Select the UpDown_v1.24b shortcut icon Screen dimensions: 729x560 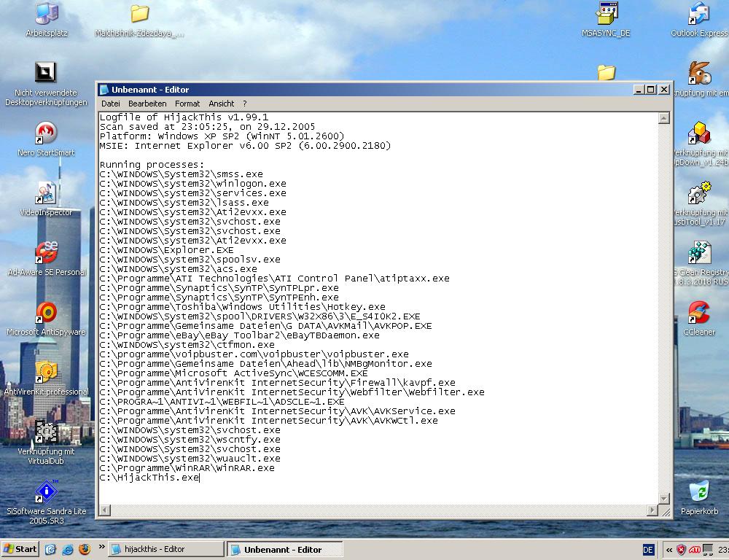pos(699,133)
